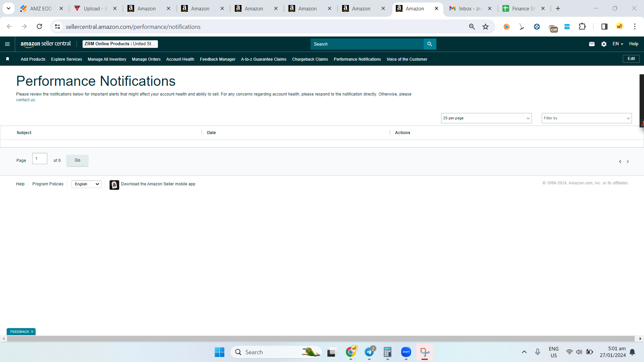Open the browser zoom magnifier icon
This screenshot has height=362, width=644.
(472, 26)
